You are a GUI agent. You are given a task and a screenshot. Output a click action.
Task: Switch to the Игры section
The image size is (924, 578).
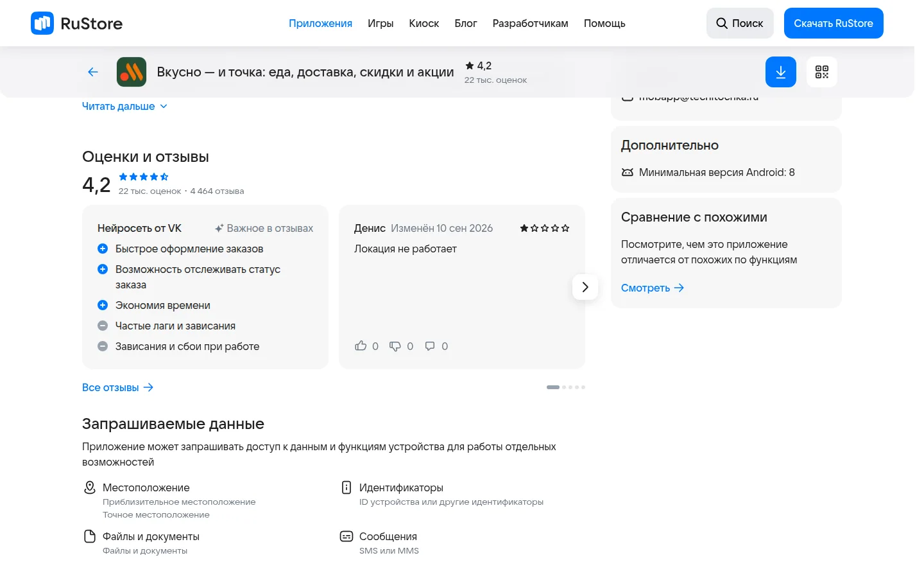(381, 23)
